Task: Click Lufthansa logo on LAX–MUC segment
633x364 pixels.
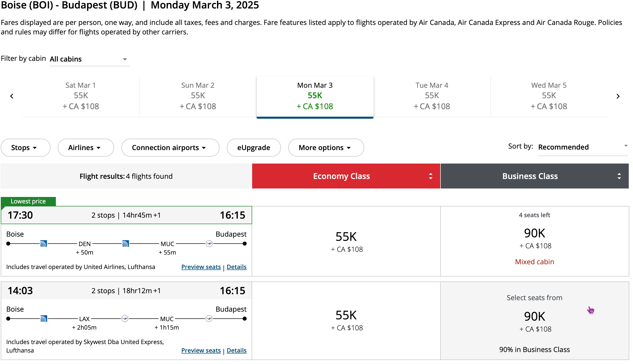Action: click(x=125, y=319)
